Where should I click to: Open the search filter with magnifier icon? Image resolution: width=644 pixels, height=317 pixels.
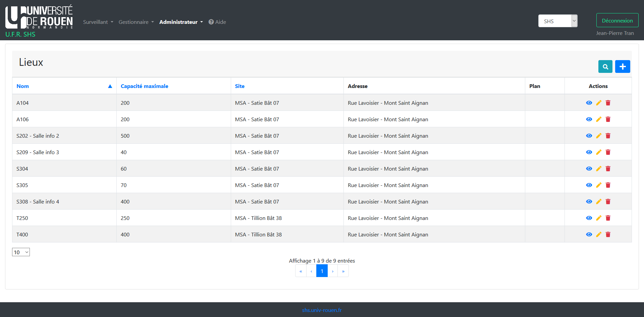point(605,66)
